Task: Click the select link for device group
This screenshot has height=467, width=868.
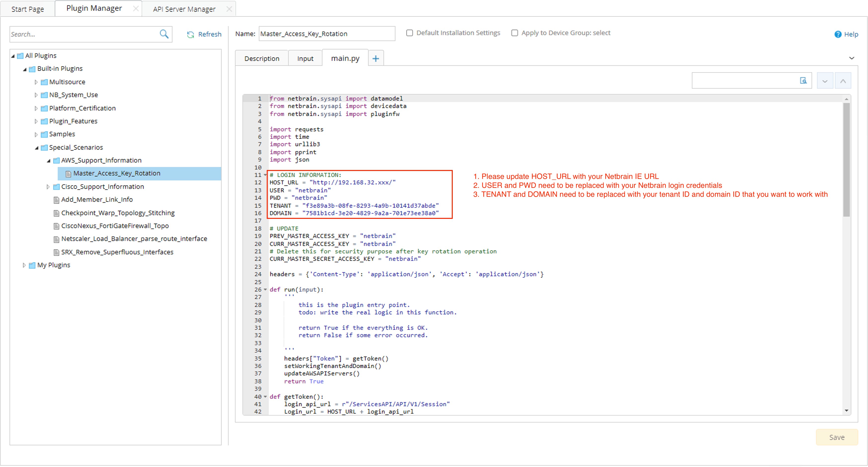Action: [602, 33]
